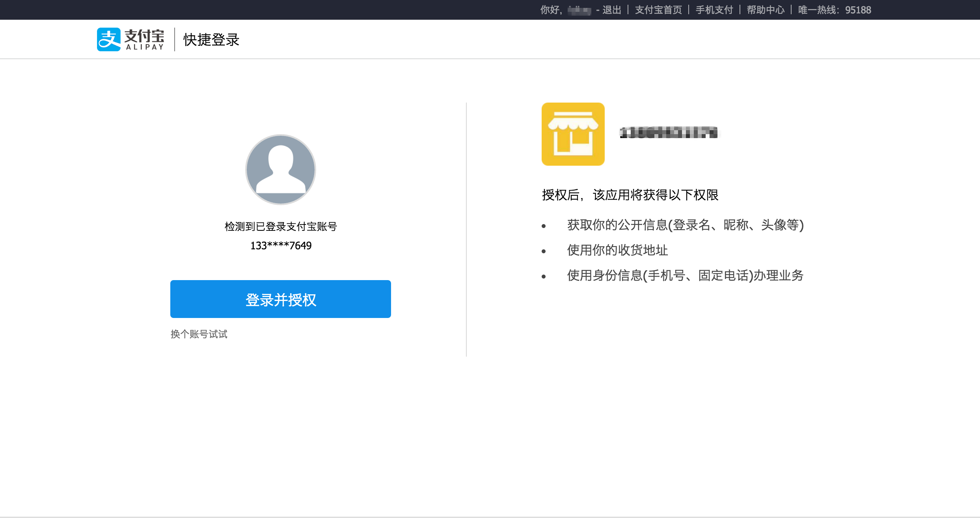Click the 使用身份信息 permission item
980x518 pixels.
coord(685,275)
